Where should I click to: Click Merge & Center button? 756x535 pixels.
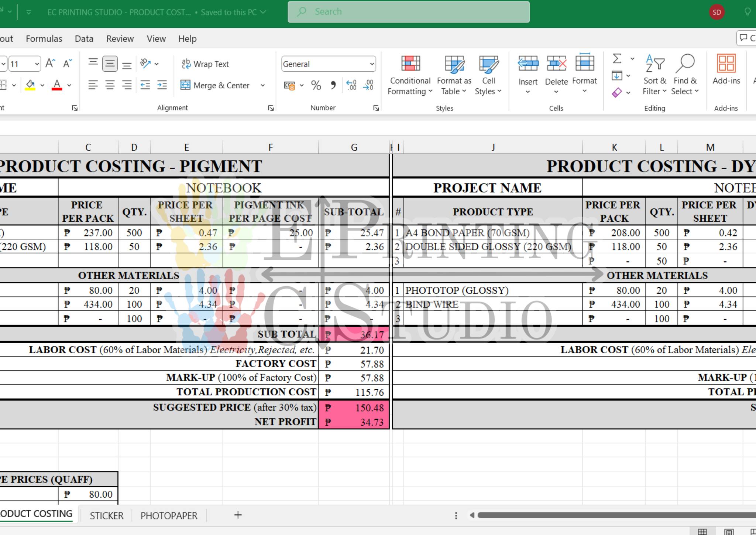[x=215, y=85]
